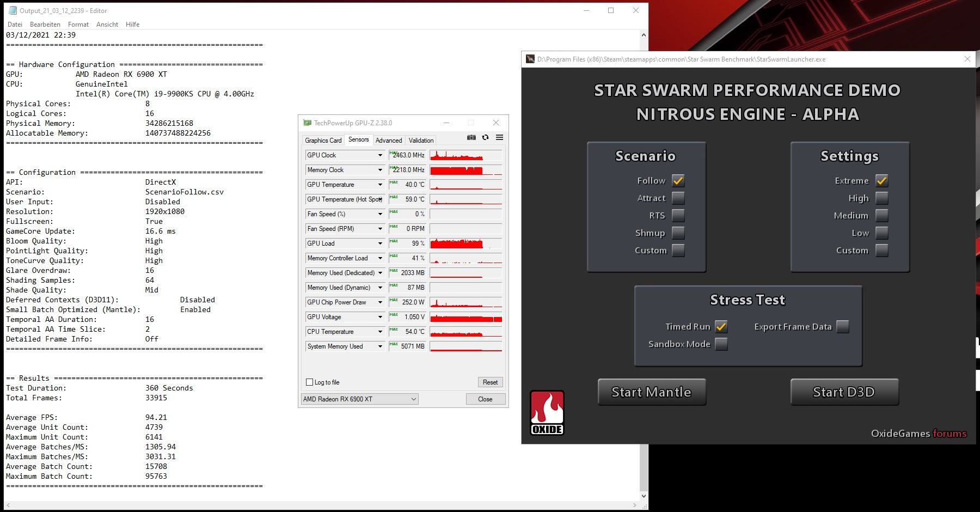Switch to the Validation tab
980x512 pixels.
(421, 141)
